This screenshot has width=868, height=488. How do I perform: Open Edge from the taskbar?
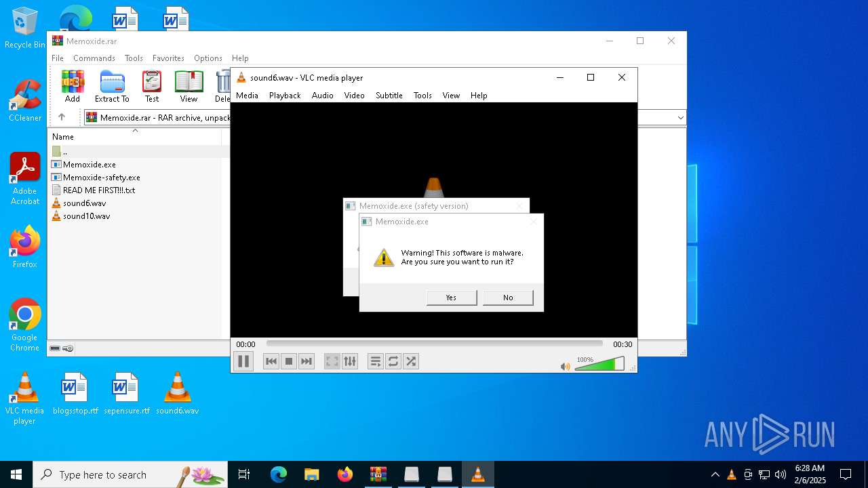point(279,474)
